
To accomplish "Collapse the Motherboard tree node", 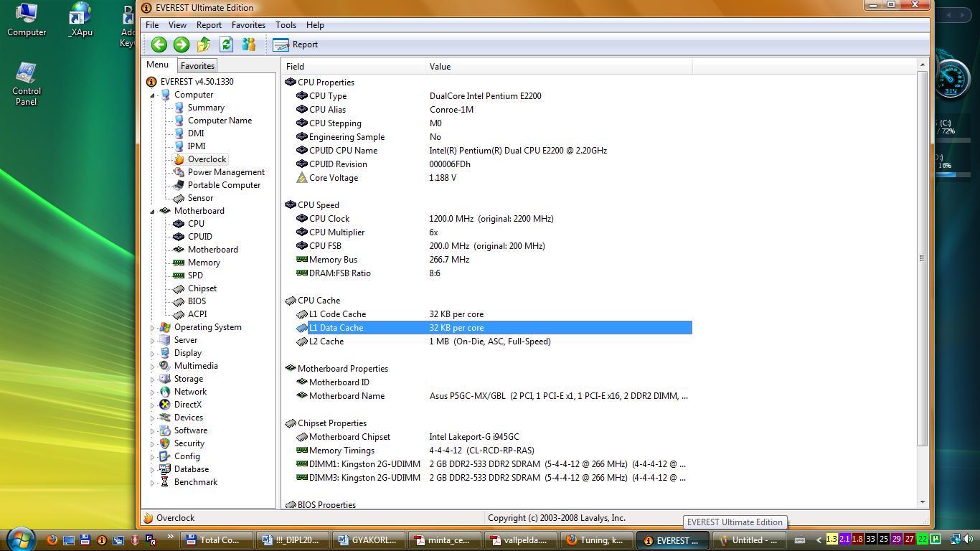I will 152,211.
